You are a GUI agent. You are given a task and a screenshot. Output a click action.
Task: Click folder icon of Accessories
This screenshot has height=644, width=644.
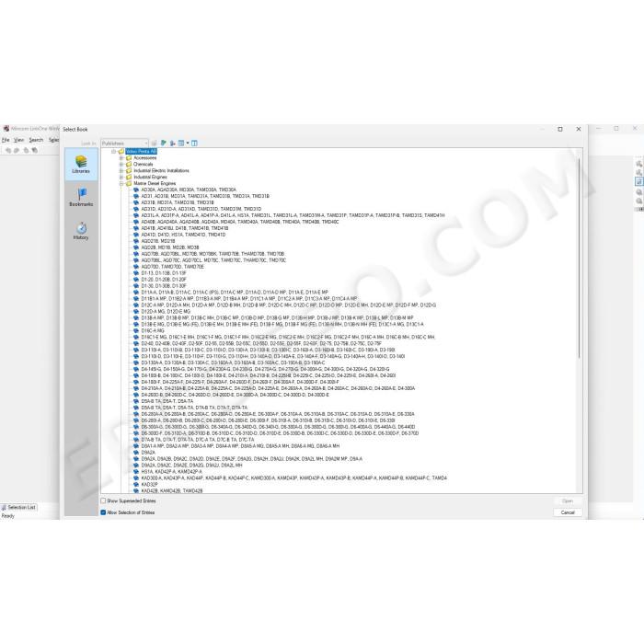coord(129,157)
